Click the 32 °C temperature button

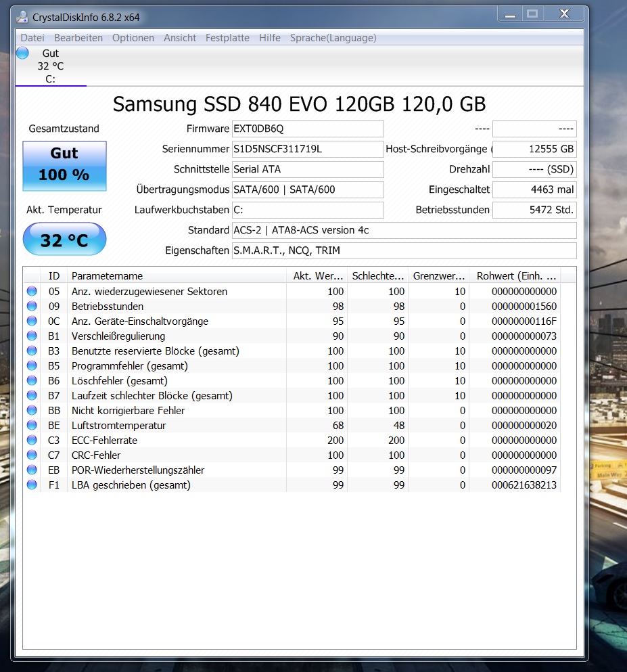click(64, 239)
